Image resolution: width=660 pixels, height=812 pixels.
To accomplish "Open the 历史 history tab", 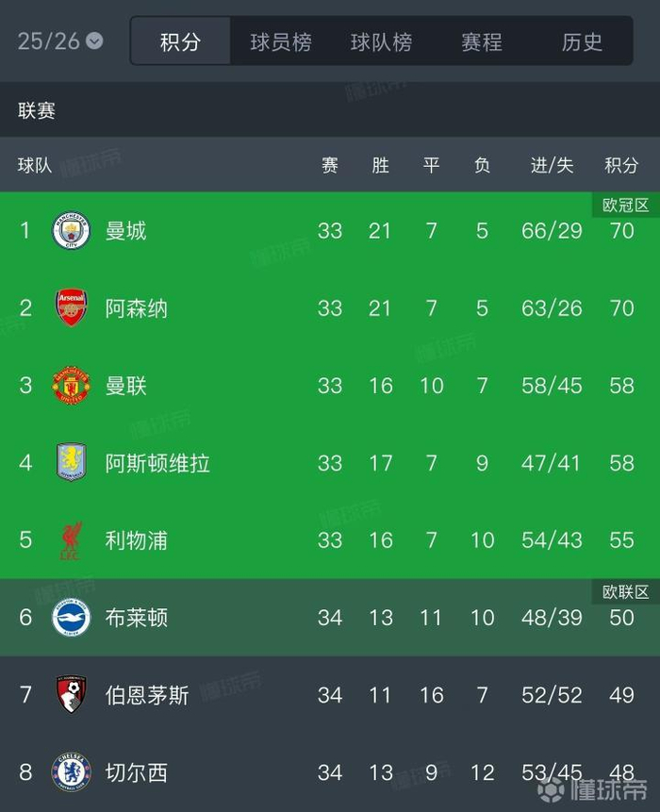I will 582,41.
